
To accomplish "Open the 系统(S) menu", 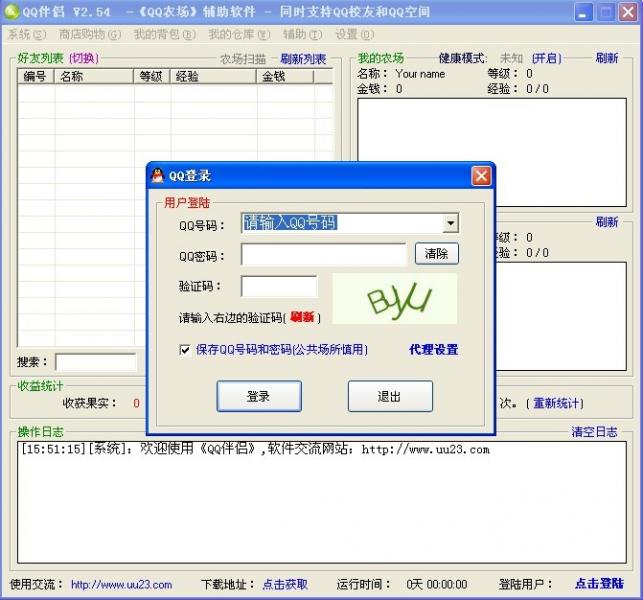I will (27, 34).
